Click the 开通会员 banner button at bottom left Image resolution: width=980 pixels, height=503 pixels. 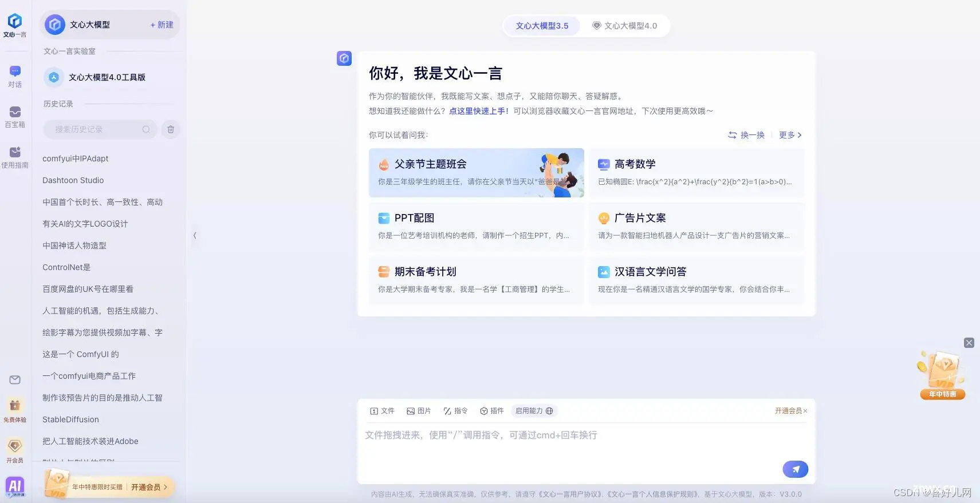(149, 487)
